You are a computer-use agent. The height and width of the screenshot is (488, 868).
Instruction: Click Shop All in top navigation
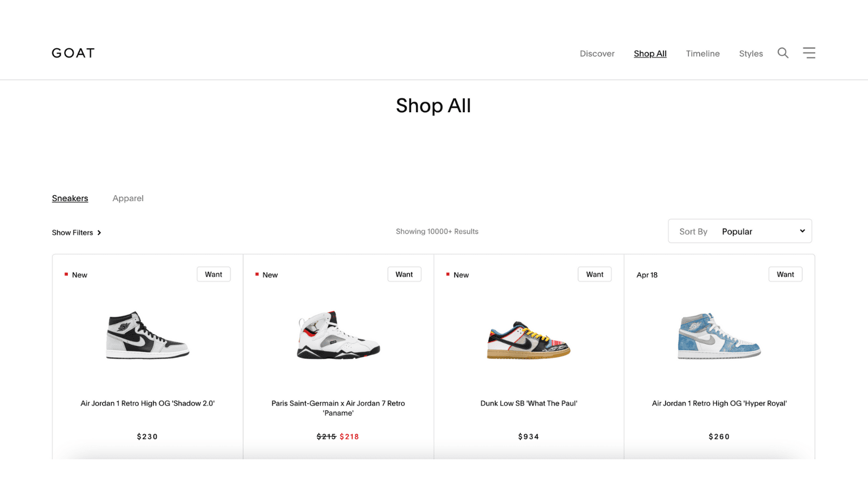coord(650,54)
